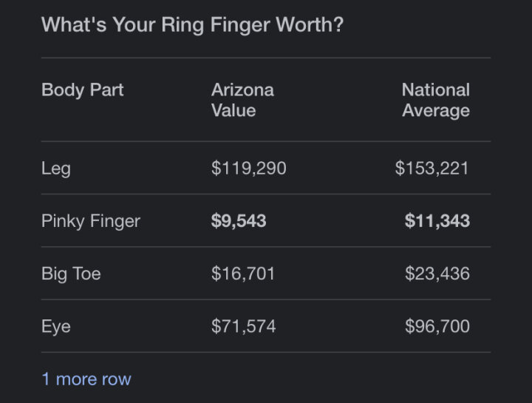The height and width of the screenshot is (403, 532).
Task: Click the word 'National' in header
Action: coord(436,90)
